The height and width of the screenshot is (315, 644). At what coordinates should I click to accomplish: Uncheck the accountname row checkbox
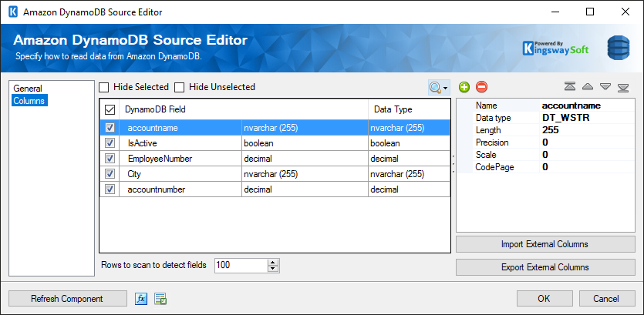[x=110, y=128]
